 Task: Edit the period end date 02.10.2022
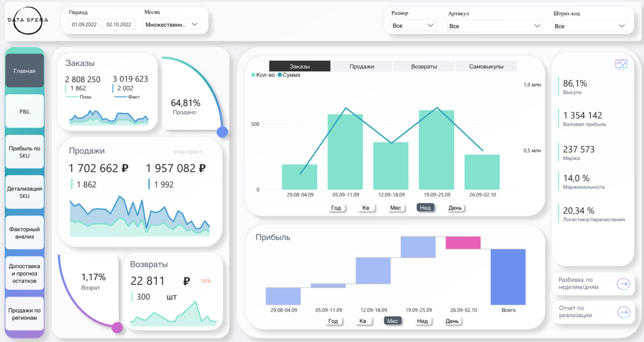click(x=120, y=24)
